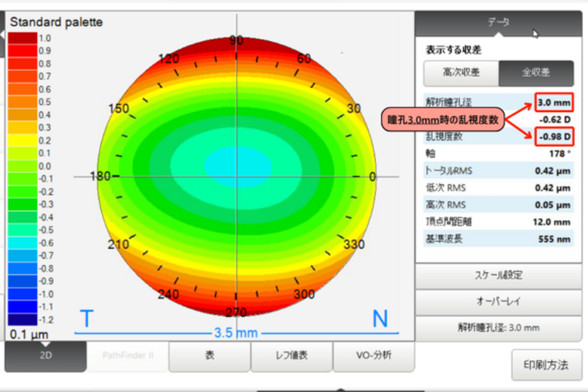Click the 表示する収差 heading
588x392 pixels.
pyautogui.click(x=454, y=50)
